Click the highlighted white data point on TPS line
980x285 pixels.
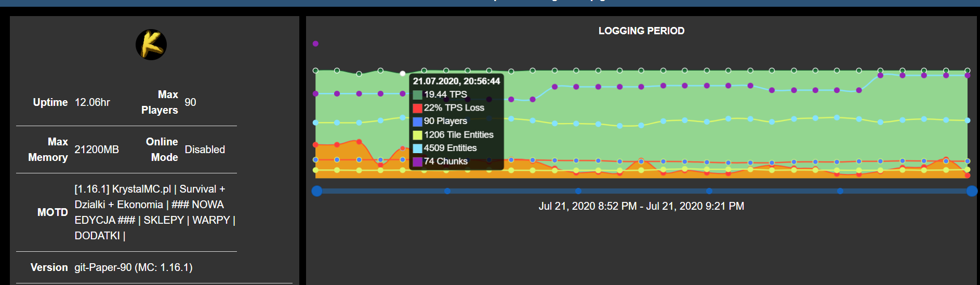403,73
